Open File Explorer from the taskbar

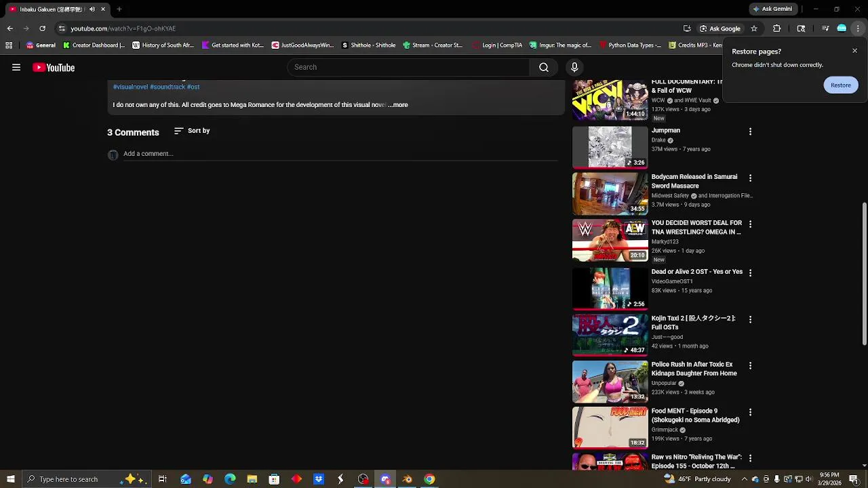pos(252,479)
